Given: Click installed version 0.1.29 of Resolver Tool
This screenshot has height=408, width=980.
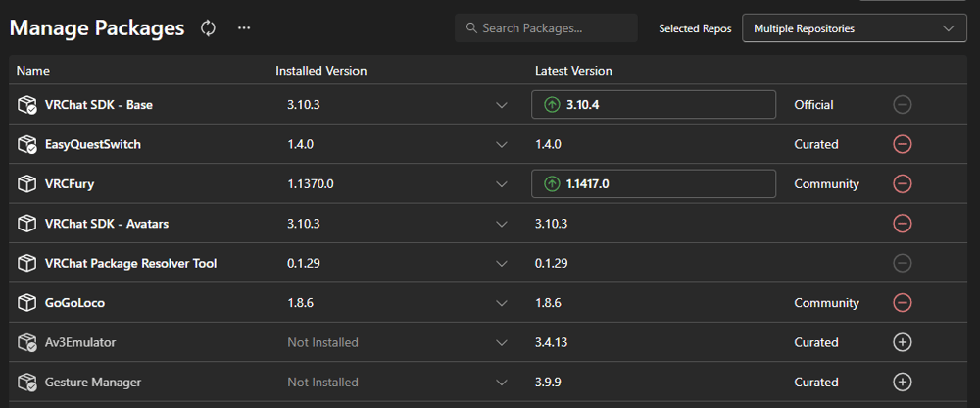Looking at the screenshot, I should [x=304, y=264].
